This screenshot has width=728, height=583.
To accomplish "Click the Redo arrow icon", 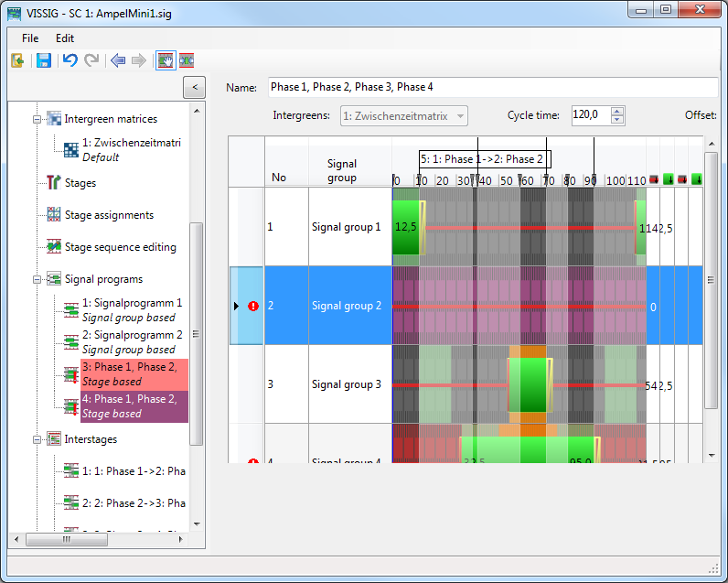I will [91, 60].
